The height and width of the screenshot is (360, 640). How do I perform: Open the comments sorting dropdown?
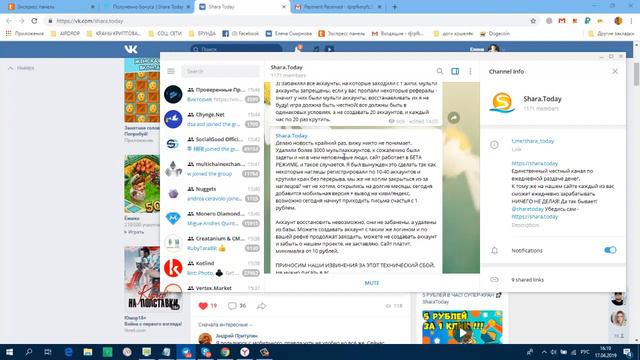[225, 324]
